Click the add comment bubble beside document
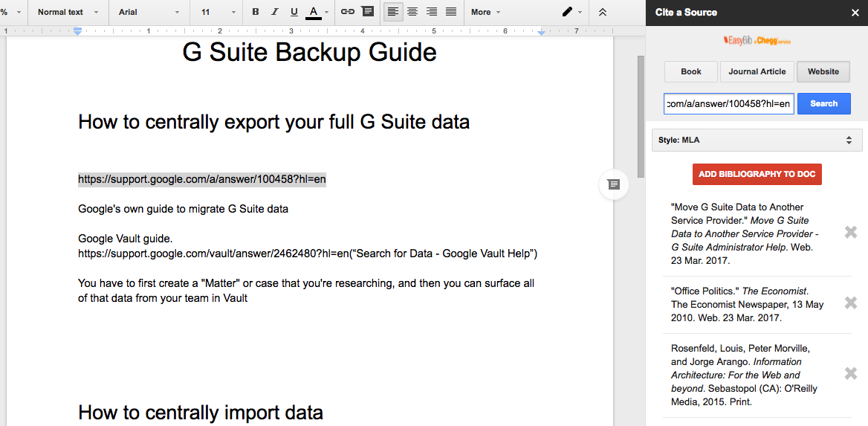 [613, 184]
